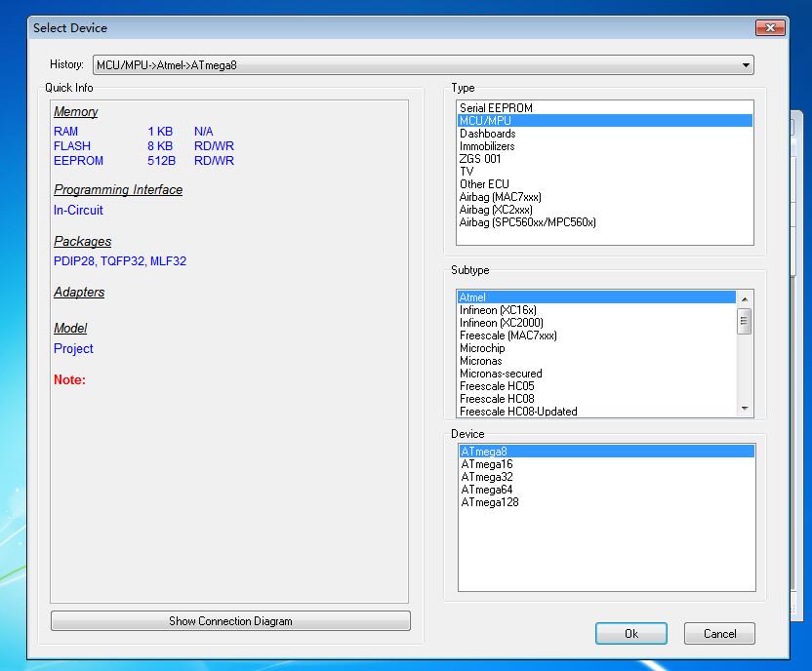Click the Cancel button
Image resolution: width=812 pixels, height=671 pixels.
click(719, 634)
